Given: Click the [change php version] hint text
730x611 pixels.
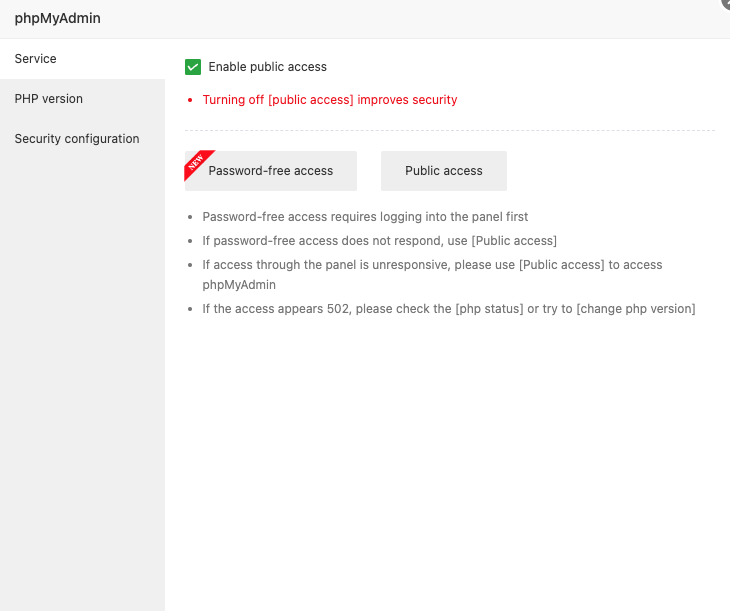Looking at the screenshot, I should coord(635,309).
